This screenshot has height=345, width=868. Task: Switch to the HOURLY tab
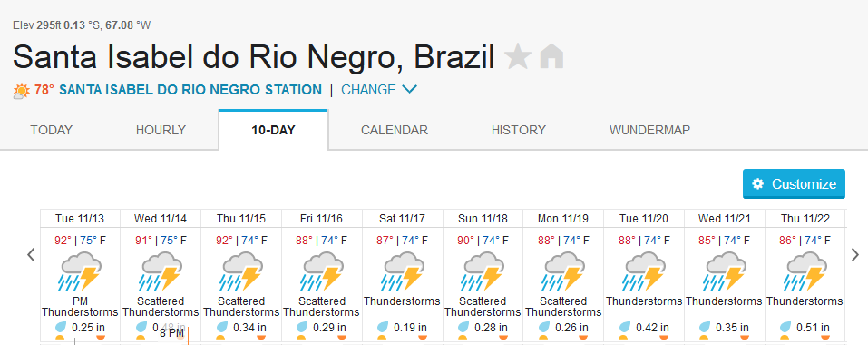click(161, 130)
